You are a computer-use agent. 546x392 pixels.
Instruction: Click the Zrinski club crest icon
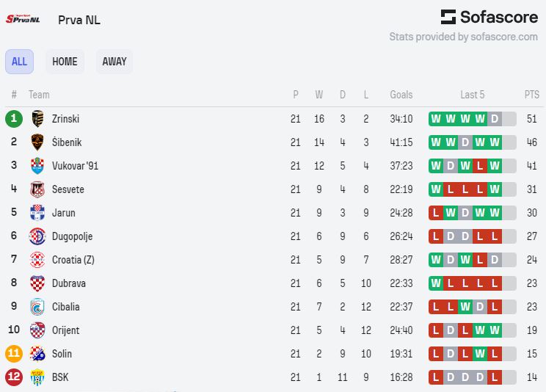(37, 119)
